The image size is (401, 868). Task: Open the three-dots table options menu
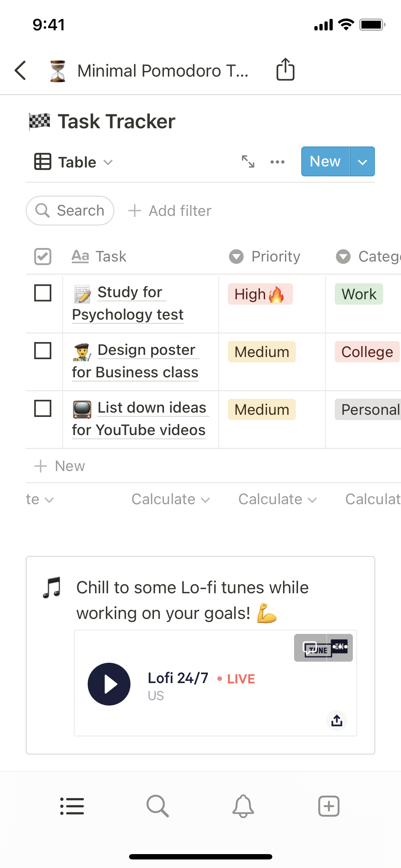pyautogui.click(x=277, y=162)
